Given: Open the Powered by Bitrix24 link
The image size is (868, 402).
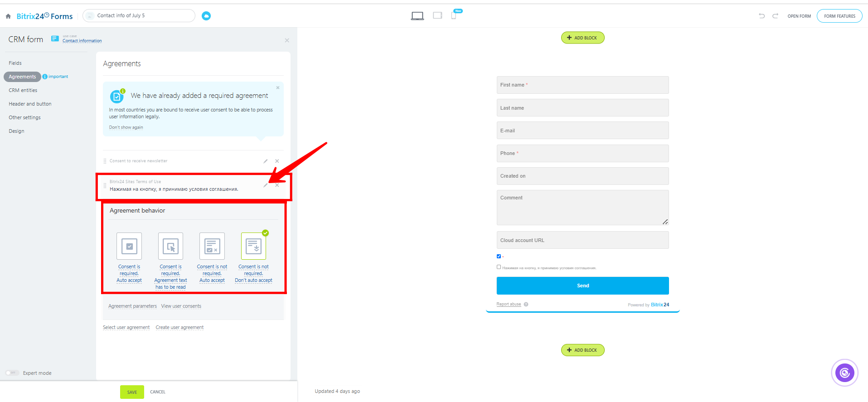Looking at the screenshot, I should coord(648,305).
